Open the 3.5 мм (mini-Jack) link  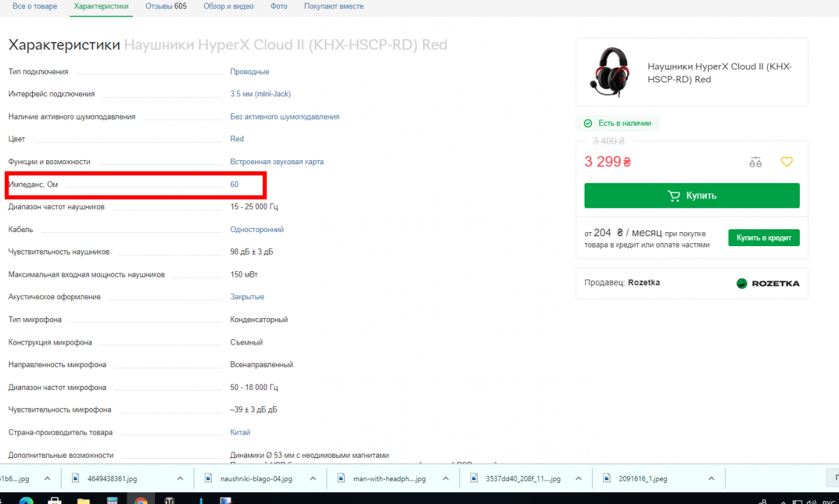260,94
